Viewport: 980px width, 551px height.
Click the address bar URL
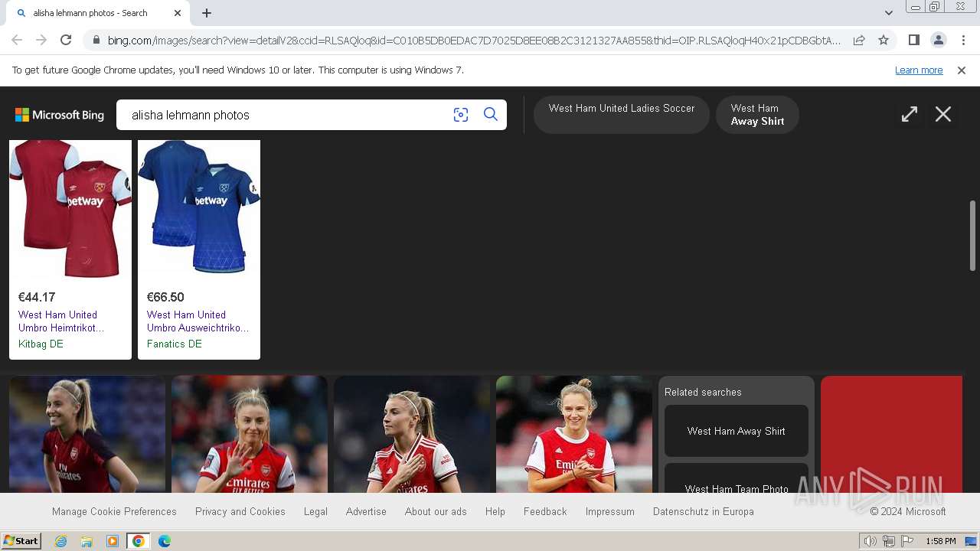(x=473, y=40)
